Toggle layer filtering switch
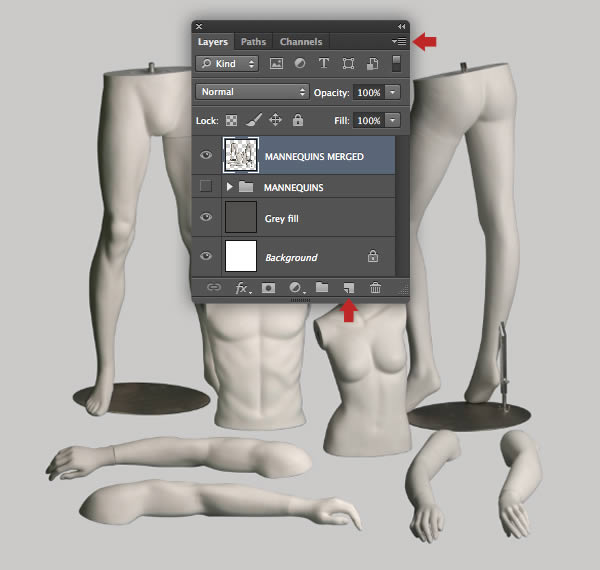The height and width of the screenshot is (570, 600). click(396, 64)
